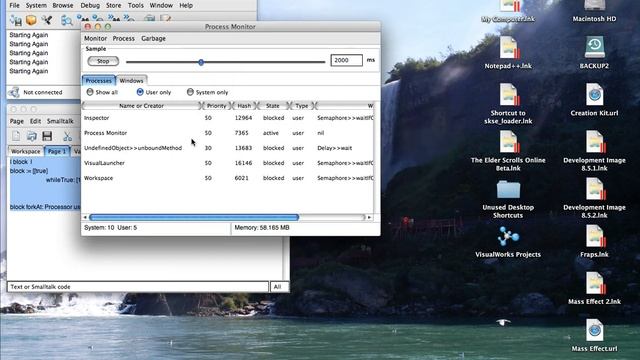Screen dimensions: 640x360
Task: Click the Stop sampling button
Action: point(103,61)
